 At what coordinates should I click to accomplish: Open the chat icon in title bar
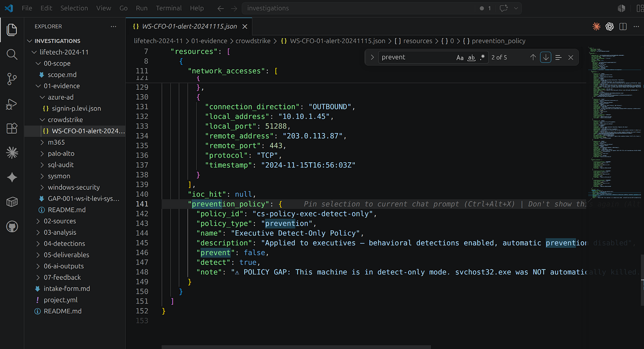pos(503,8)
